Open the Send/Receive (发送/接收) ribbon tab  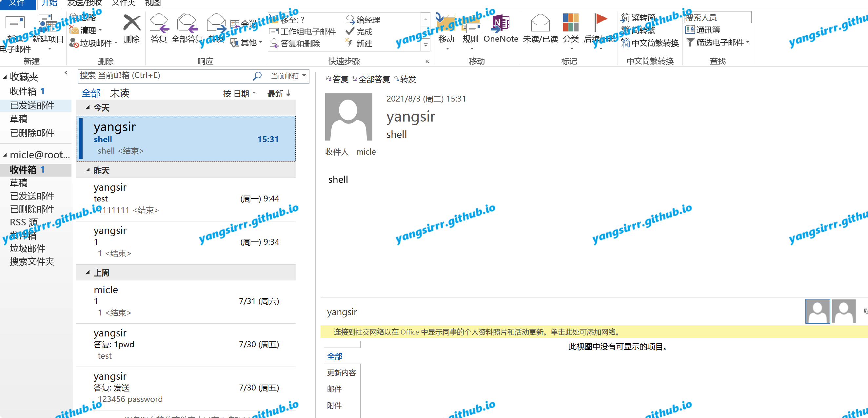84,3
